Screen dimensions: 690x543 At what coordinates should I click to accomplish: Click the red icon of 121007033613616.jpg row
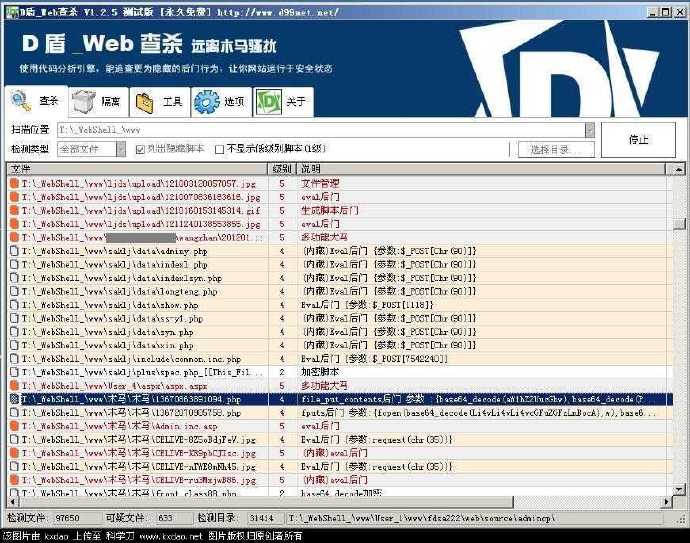14,197
